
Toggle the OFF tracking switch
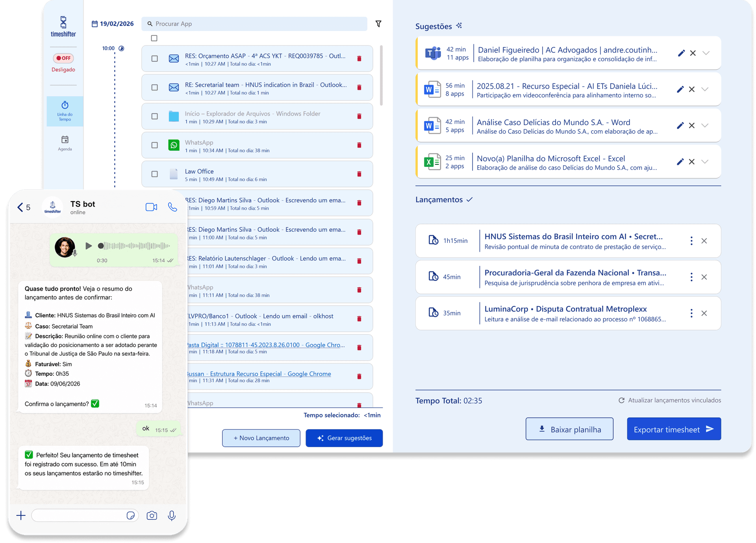(x=63, y=58)
